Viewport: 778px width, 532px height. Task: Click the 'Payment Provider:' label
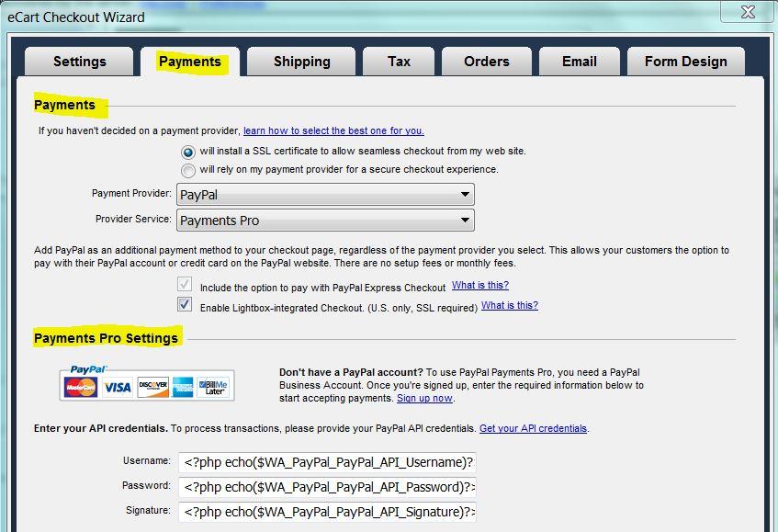tap(131, 194)
